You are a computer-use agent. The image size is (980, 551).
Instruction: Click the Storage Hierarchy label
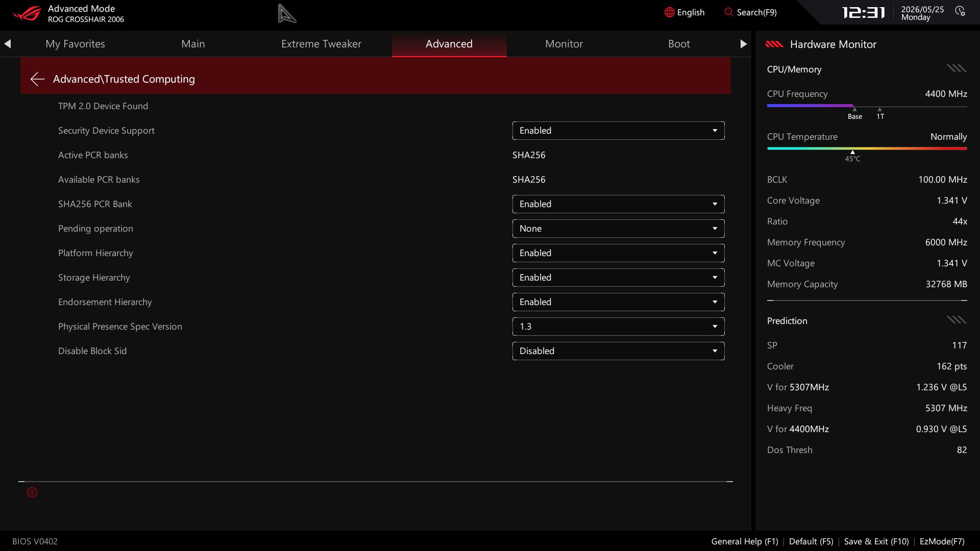click(94, 278)
